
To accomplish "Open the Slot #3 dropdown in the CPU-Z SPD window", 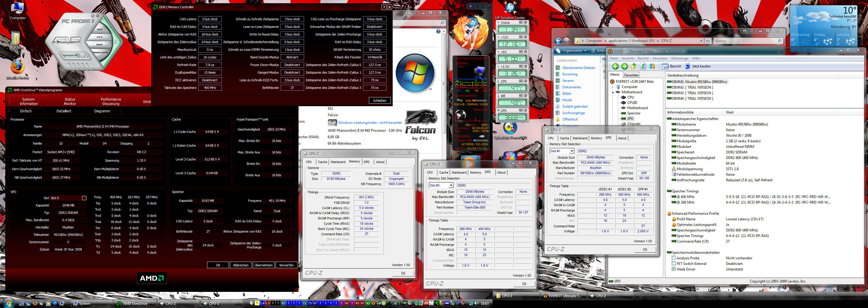I will click(x=450, y=185).
